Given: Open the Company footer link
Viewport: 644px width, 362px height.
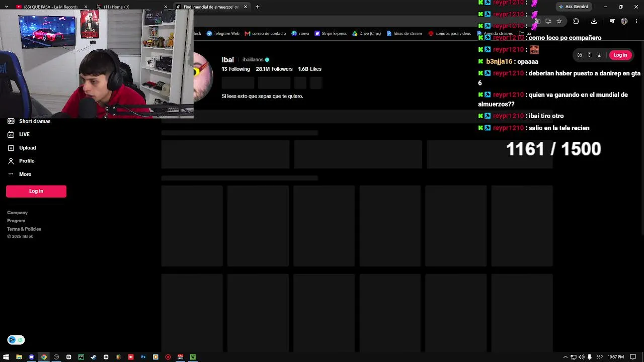Looking at the screenshot, I should [18, 213].
